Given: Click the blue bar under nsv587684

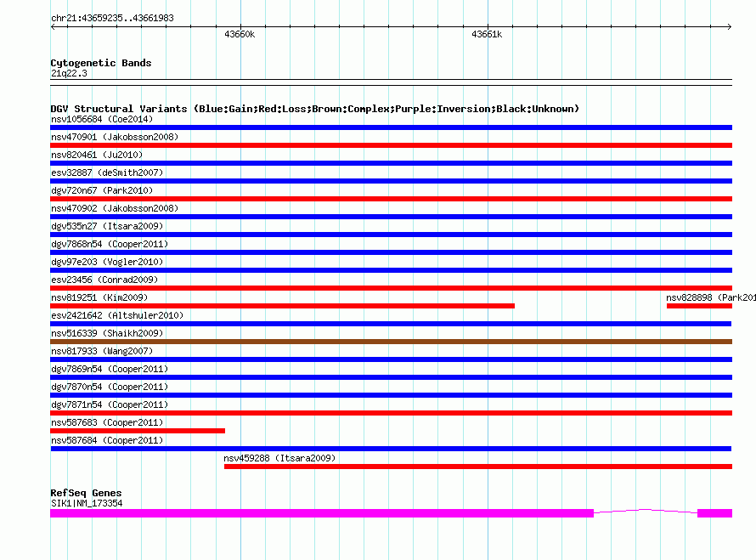Looking at the screenshot, I should click(x=391, y=449).
